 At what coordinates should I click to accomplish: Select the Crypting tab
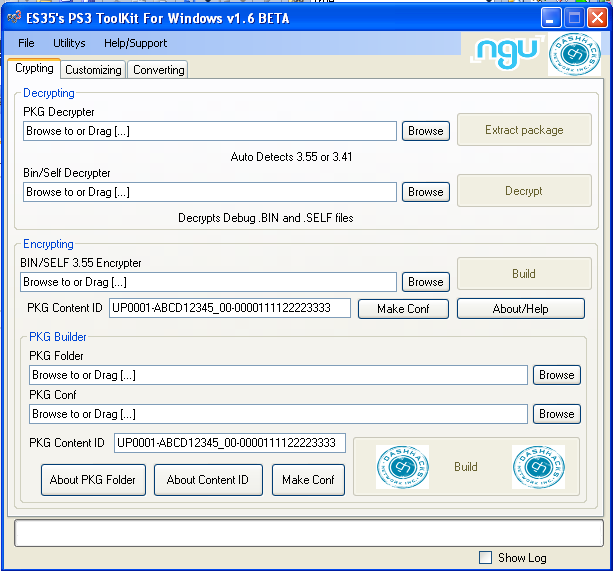point(34,68)
